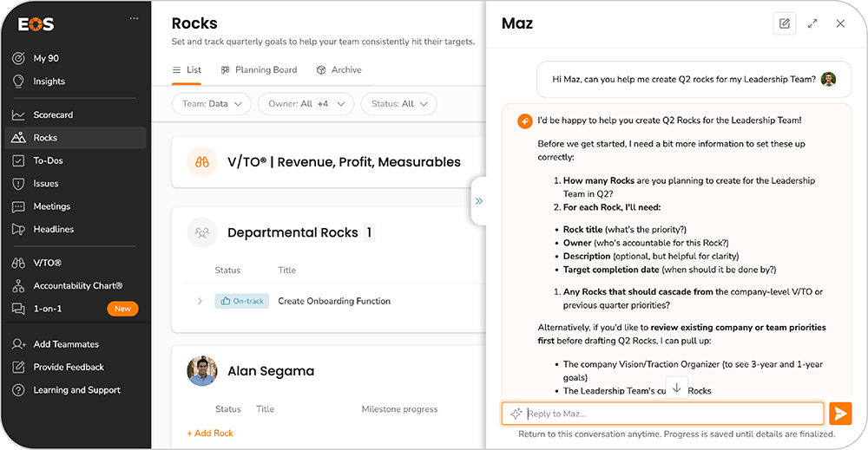Open My 90 page
The width and height of the screenshot is (868, 450).
(x=46, y=58)
